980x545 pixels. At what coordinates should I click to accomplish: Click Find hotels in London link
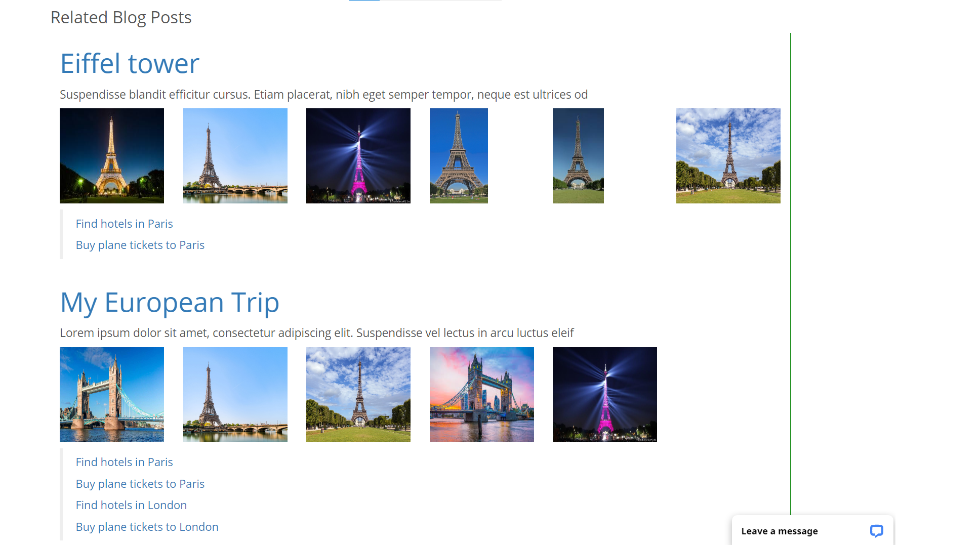pyautogui.click(x=131, y=505)
